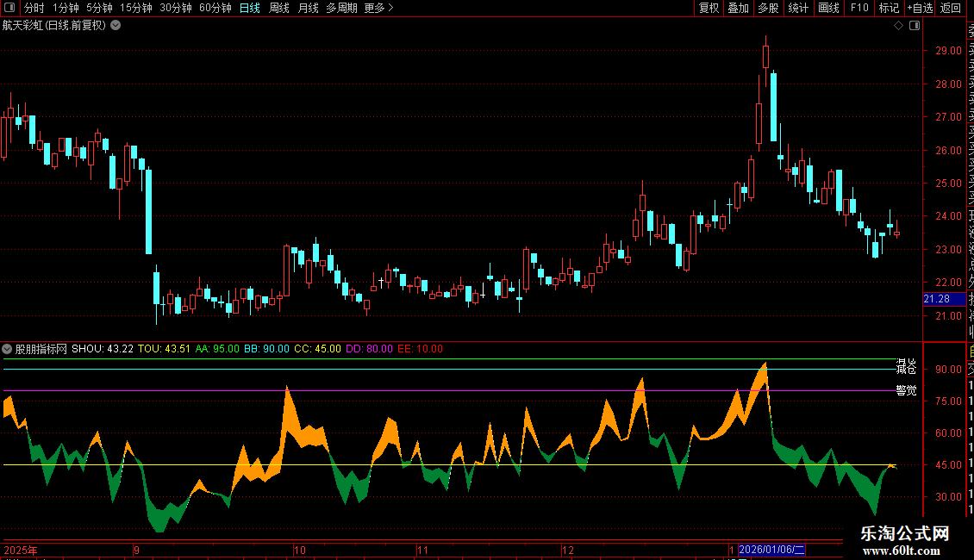The width and height of the screenshot is (974, 560).
Task: Switch to 5分钟 period
Action: [99, 8]
